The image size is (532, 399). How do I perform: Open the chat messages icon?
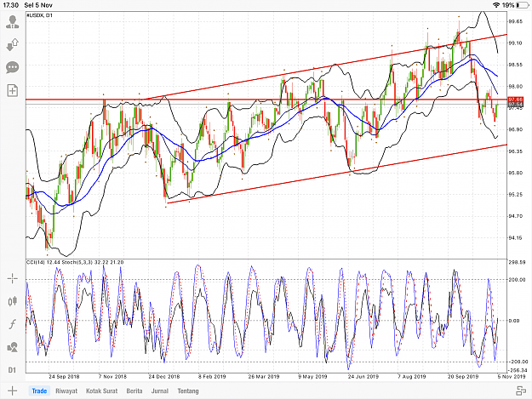pyautogui.click(x=13, y=67)
